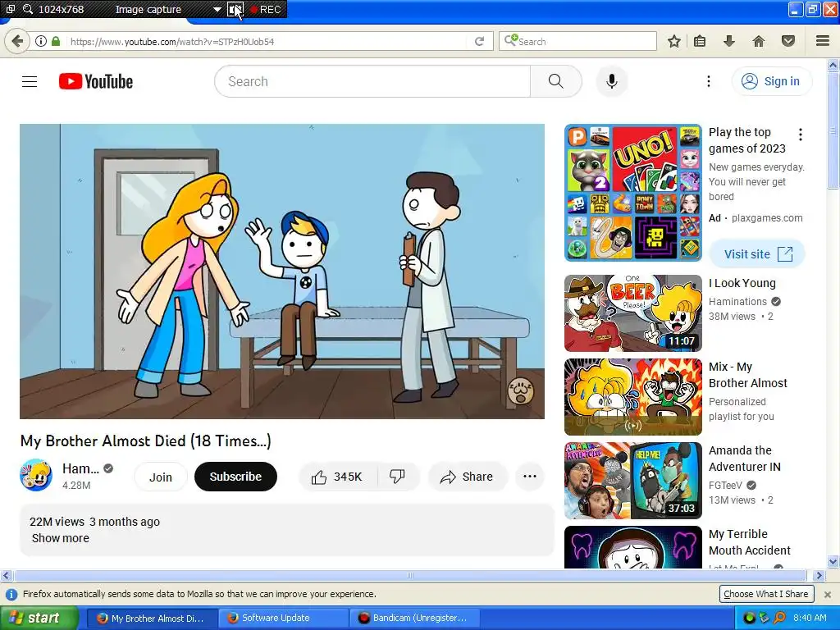Reload the page with the refresh icon
The image size is (840, 630).
click(x=479, y=41)
